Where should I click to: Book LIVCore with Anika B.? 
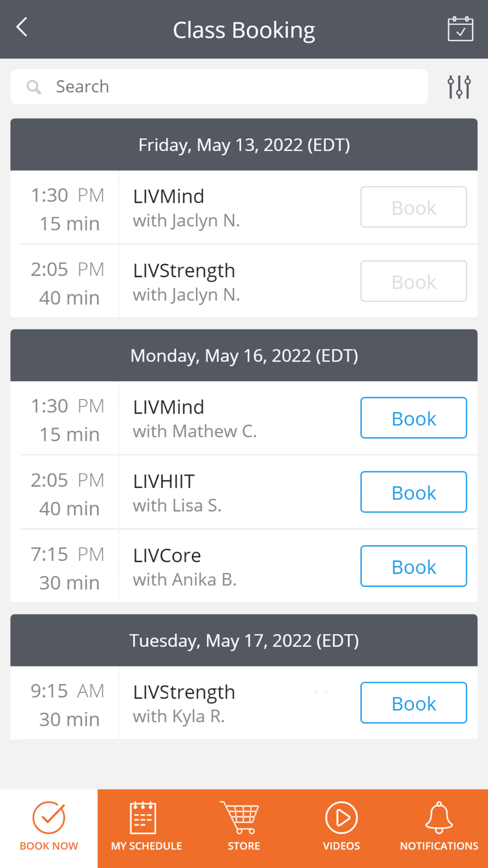pyautogui.click(x=413, y=566)
